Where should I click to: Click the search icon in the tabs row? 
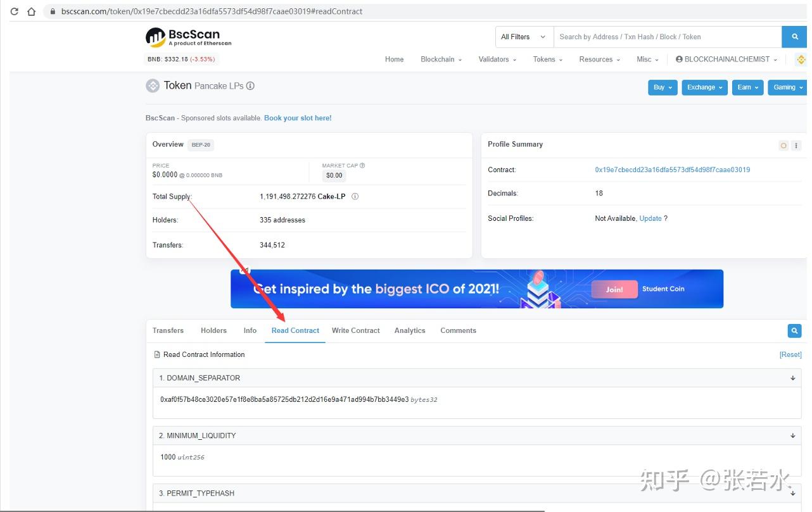[x=794, y=330]
